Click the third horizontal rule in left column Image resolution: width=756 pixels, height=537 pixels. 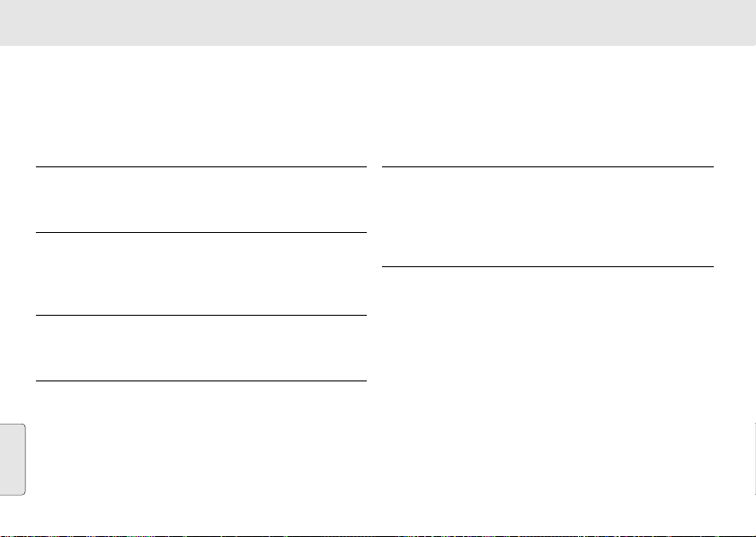pyautogui.click(x=201, y=315)
